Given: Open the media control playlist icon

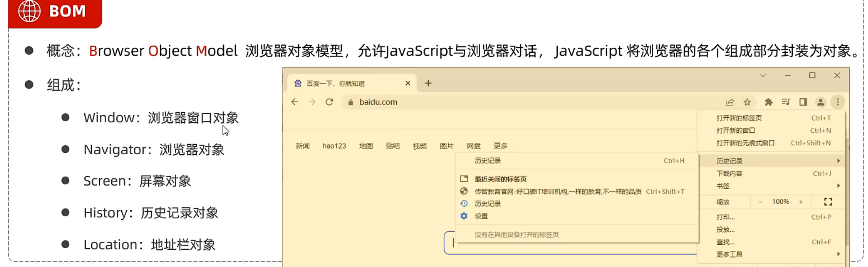Looking at the screenshot, I should [x=786, y=102].
